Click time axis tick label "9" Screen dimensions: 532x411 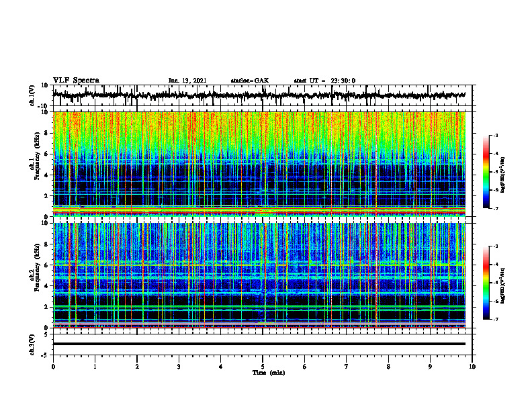click(x=430, y=367)
